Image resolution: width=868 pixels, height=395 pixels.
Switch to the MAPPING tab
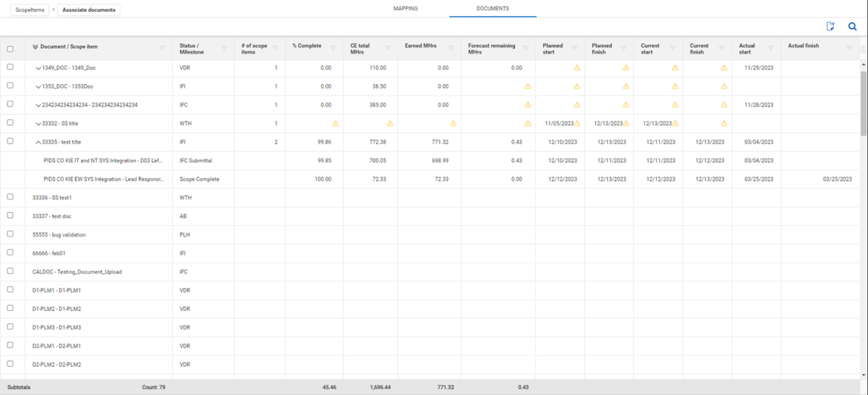(x=405, y=9)
